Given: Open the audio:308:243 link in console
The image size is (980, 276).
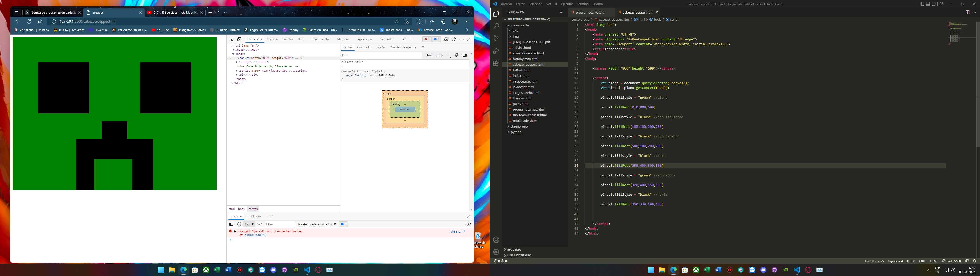Looking at the screenshot, I should pyautogui.click(x=255, y=235).
